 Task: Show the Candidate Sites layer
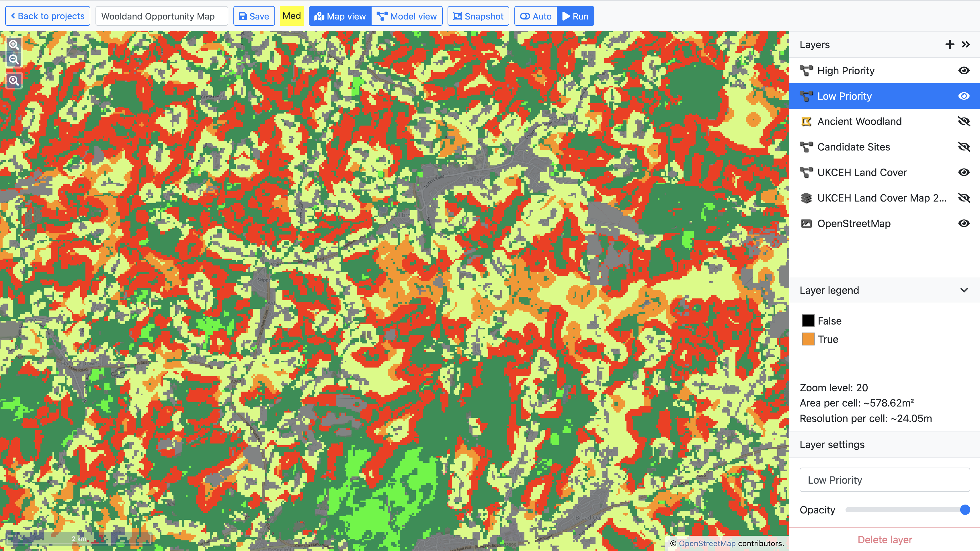pos(964,147)
